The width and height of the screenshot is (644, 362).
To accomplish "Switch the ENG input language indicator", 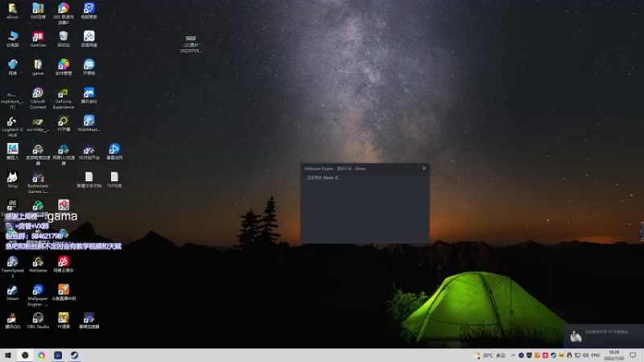I will (x=596, y=356).
